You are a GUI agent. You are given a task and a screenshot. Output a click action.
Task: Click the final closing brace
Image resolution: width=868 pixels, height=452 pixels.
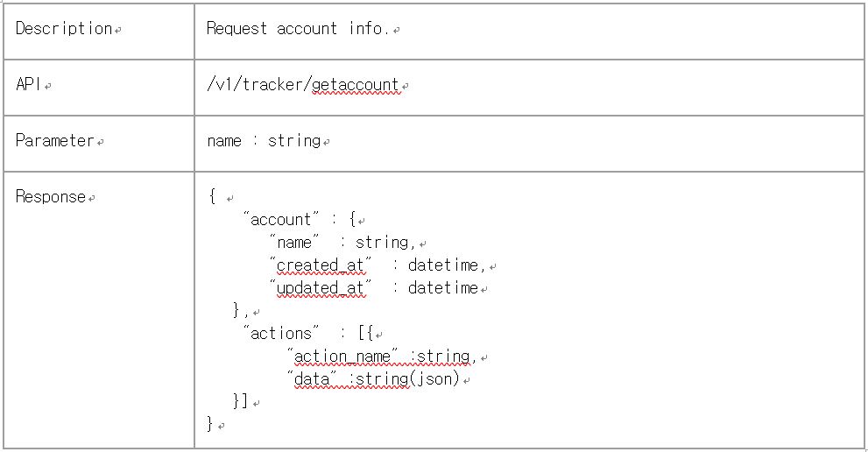point(210,424)
